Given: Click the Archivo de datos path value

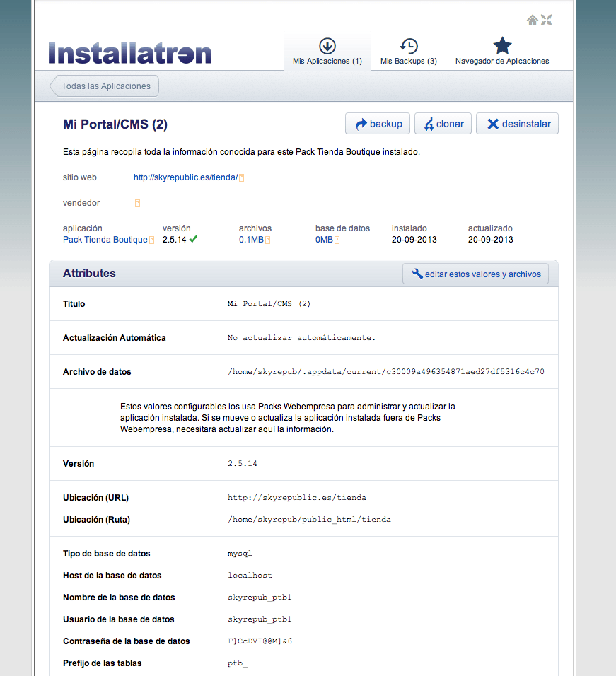Looking at the screenshot, I should pyautogui.click(x=386, y=372).
